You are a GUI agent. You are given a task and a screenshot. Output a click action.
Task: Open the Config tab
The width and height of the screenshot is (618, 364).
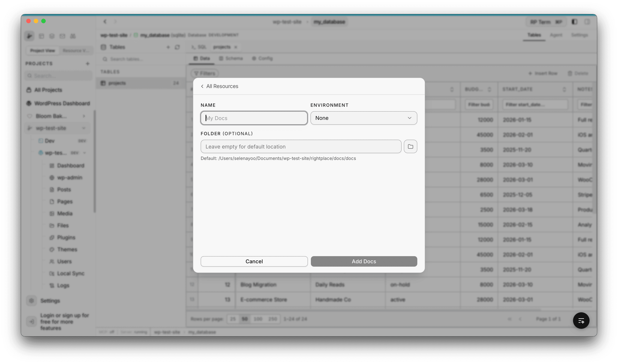[x=262, y=58]
